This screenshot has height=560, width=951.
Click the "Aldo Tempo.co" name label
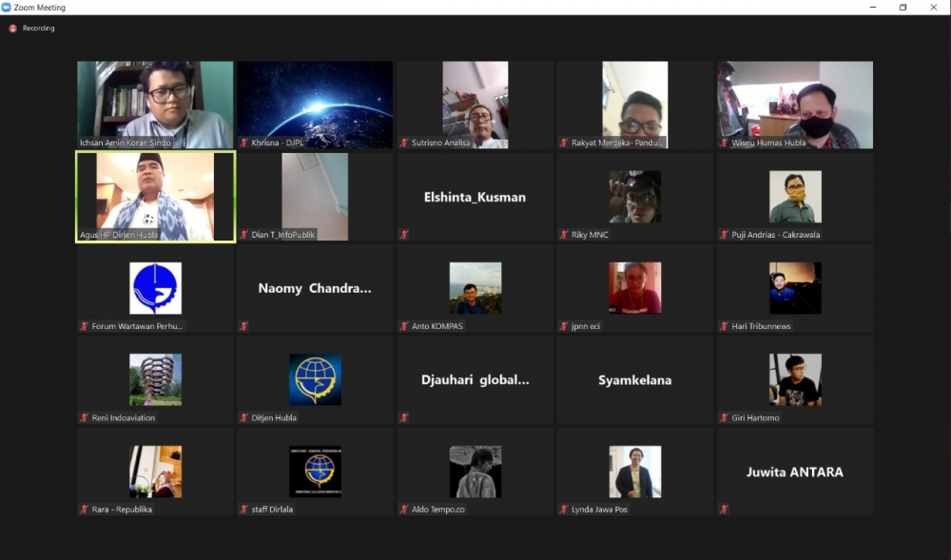click(x=437, y=509)
